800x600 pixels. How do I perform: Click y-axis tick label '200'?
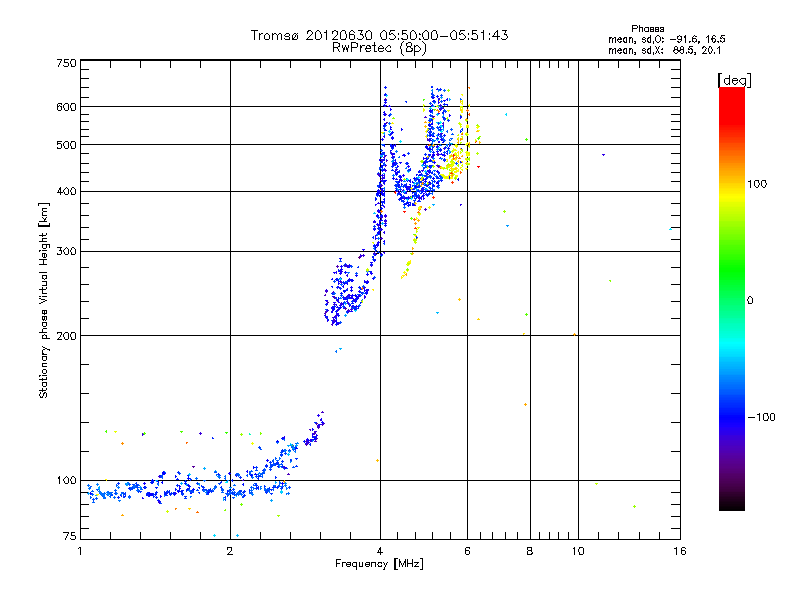point(66,336)
